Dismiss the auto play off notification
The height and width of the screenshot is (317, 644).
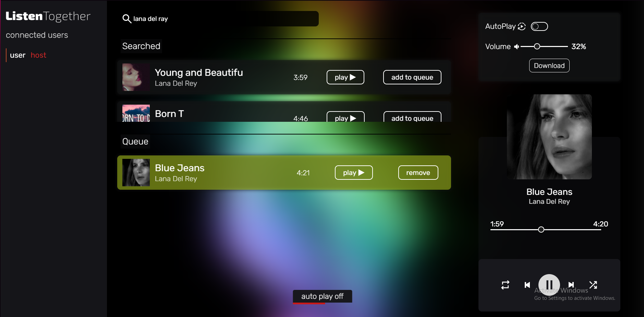323,296
